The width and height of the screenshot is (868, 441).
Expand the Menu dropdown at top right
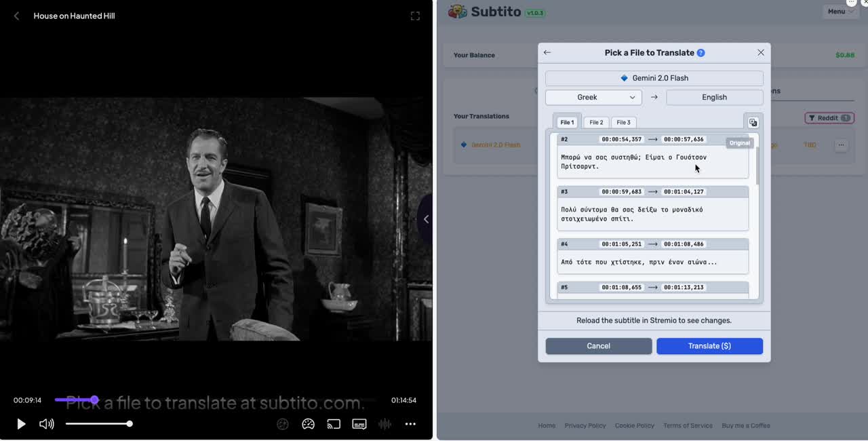(x=840, y=11)
